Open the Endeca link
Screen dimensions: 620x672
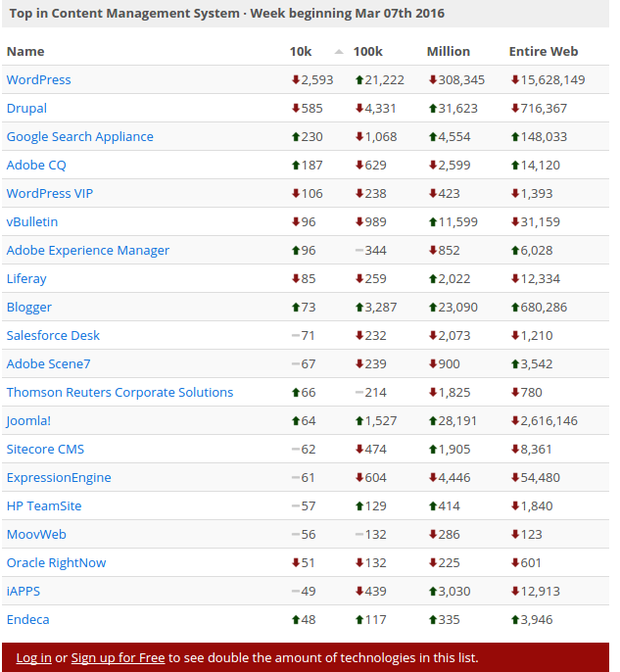tap(27, 619)
